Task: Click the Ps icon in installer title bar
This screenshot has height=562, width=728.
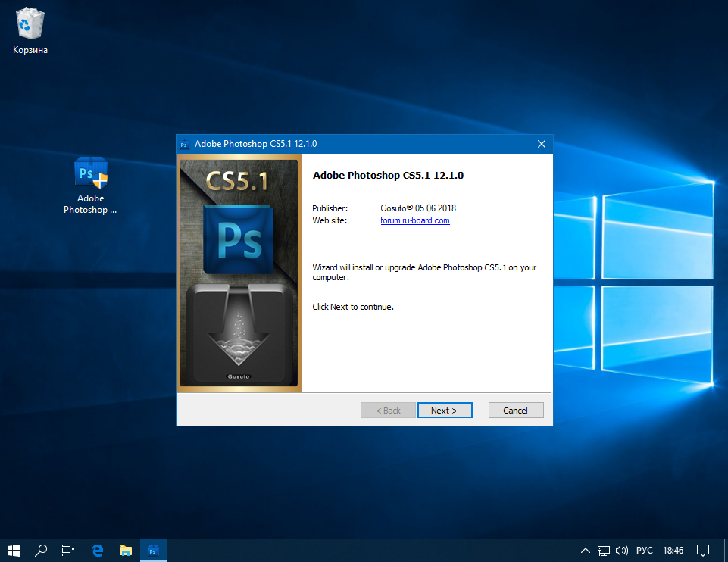Action: point(183,144)
